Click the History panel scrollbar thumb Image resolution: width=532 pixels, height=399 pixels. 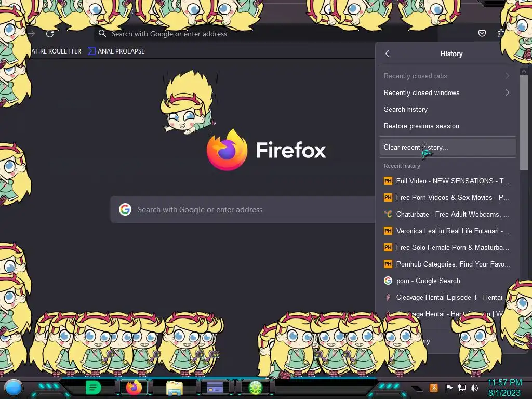click(x=524, y=122)
